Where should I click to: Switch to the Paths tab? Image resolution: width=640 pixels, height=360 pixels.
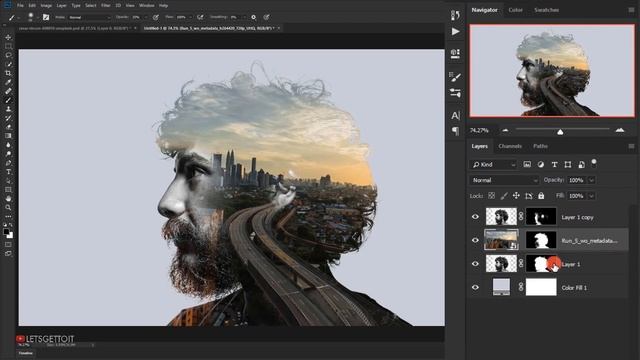tap(540, 146)
